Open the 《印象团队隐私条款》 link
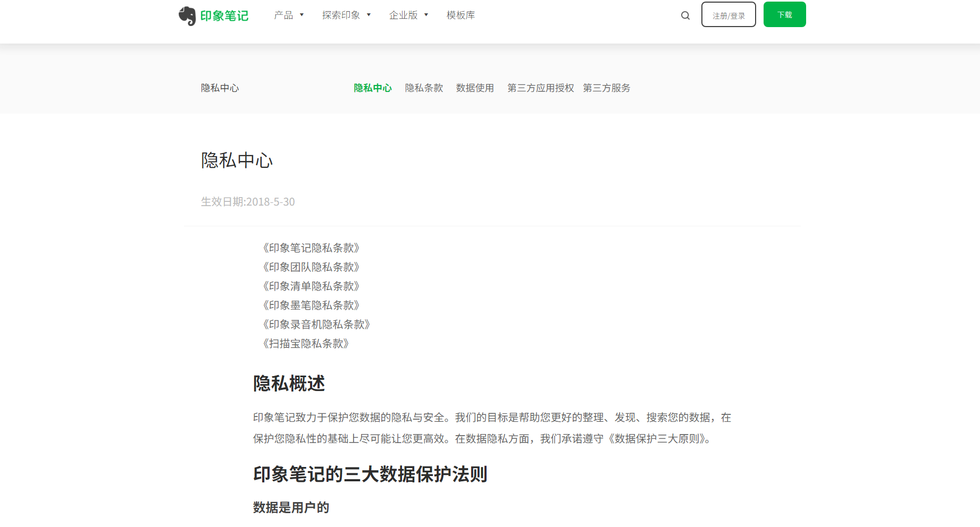980x527 pixels. pyautogui.click(x=311, y=267)
